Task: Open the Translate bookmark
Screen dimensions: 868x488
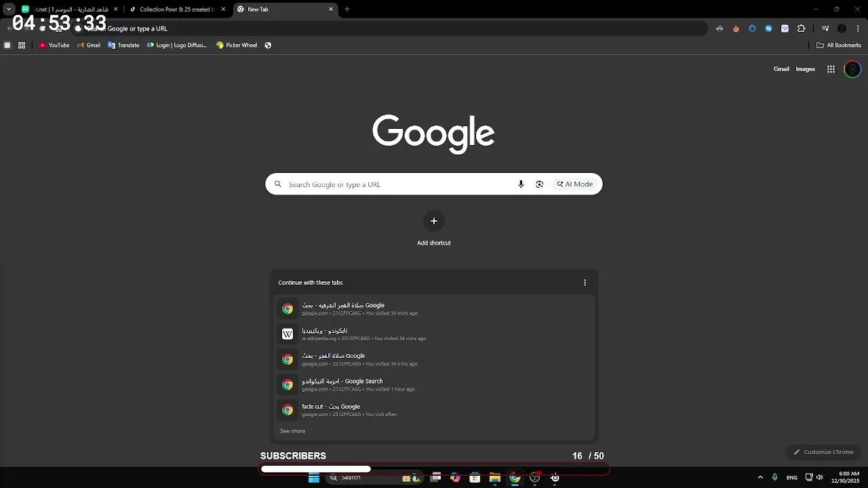Action: [x=123, y=45]
